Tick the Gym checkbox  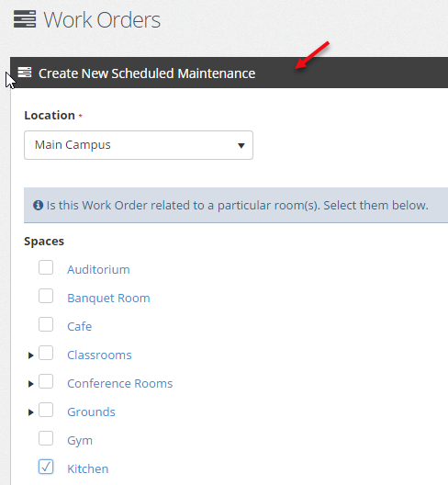tap(46, 438)
